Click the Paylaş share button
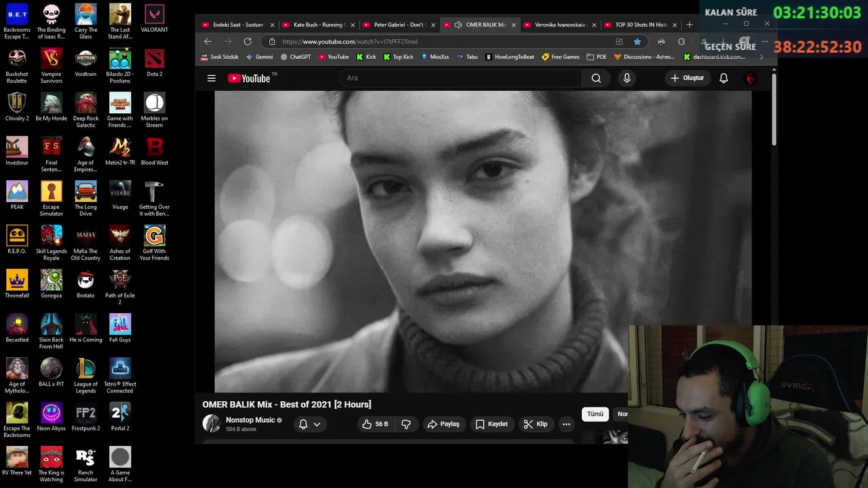Screen dimensions: 868x488 (x=443, y=424)
